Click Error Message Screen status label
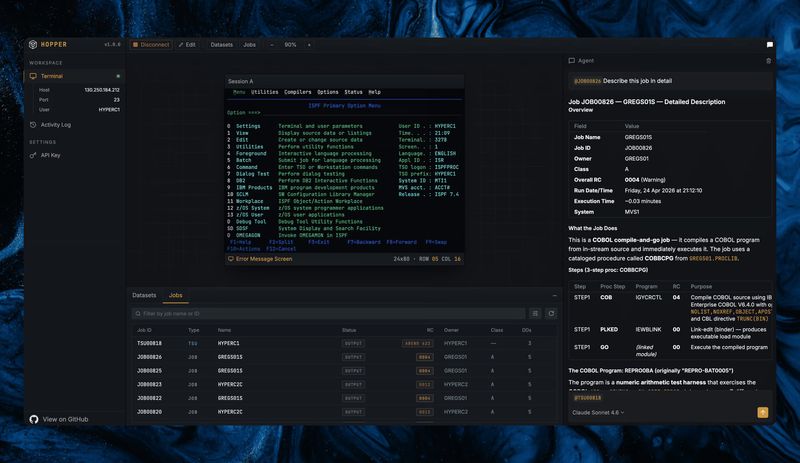 [x=264, y=259]
